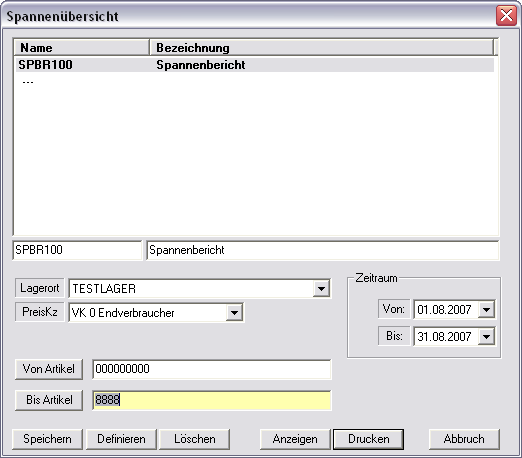The width and height of the screenshot is (522, 458).
Task: Expand the PreisKz dropdown arrow
Action: [x=234, y=313]
